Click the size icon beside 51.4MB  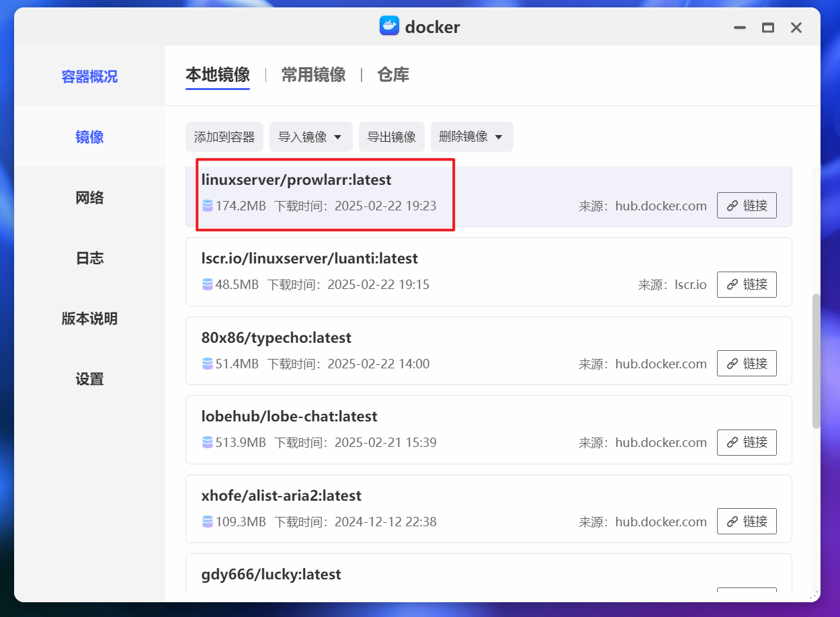pos(207,364)
